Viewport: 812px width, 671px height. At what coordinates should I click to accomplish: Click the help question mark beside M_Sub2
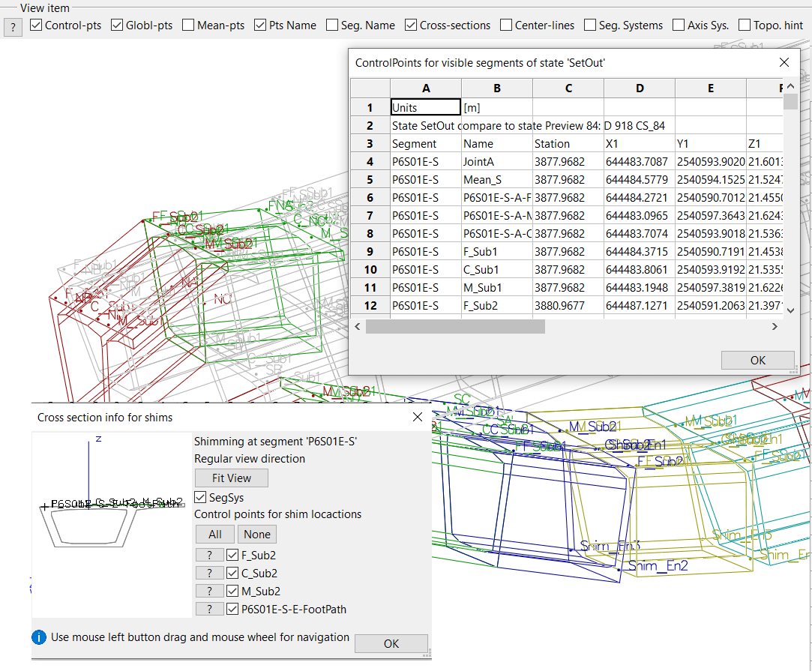tap(209, 592)
